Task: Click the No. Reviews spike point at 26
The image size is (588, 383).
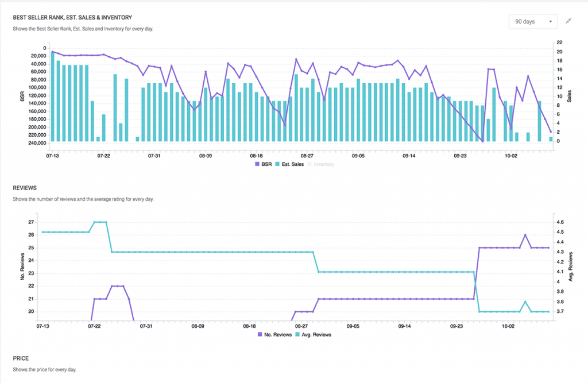Action: [525, 235]
